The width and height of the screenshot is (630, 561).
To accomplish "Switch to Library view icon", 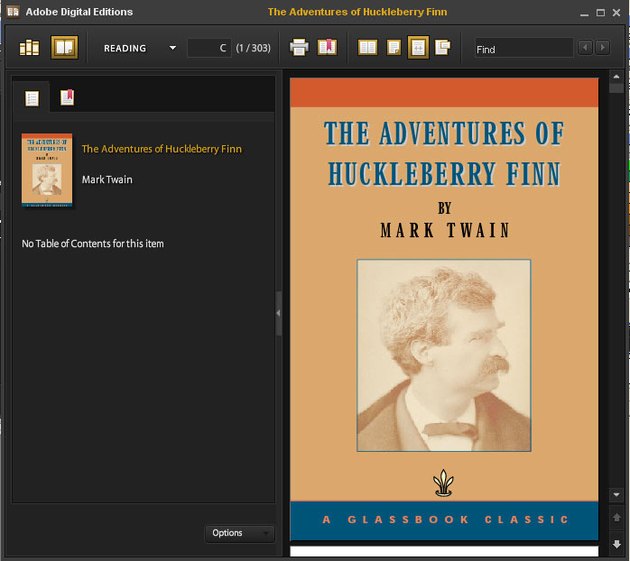I will tap(29, 48).
